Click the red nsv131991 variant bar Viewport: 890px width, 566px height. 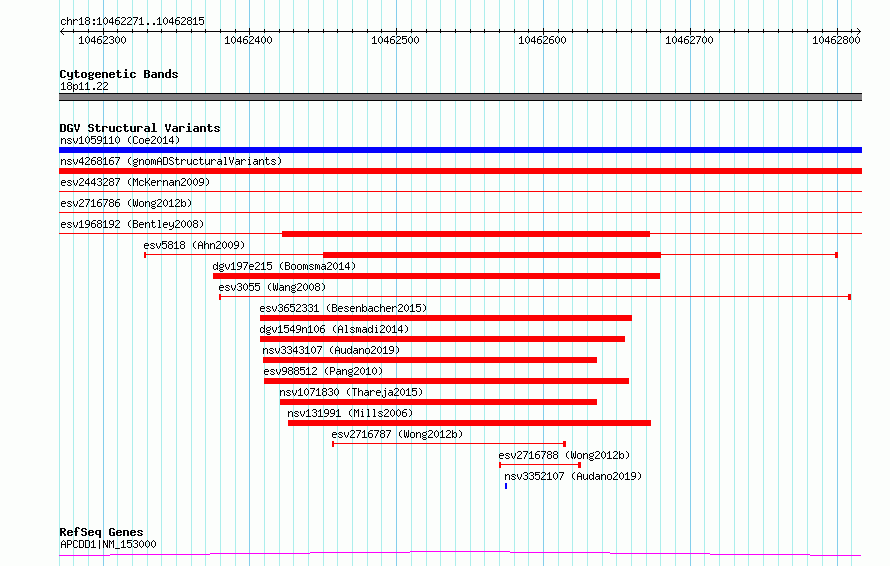pyautogui.click(x=469, y=423)
